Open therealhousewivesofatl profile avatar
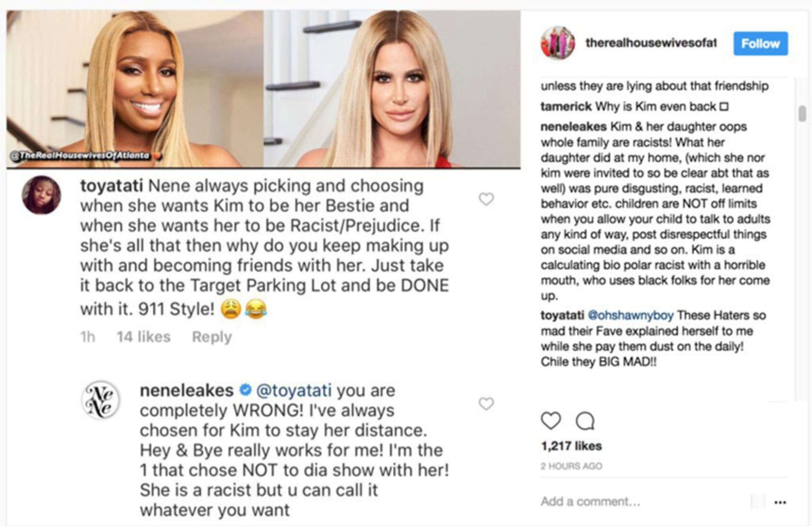Viewport: 812px width, 526px height. (558, 43)
